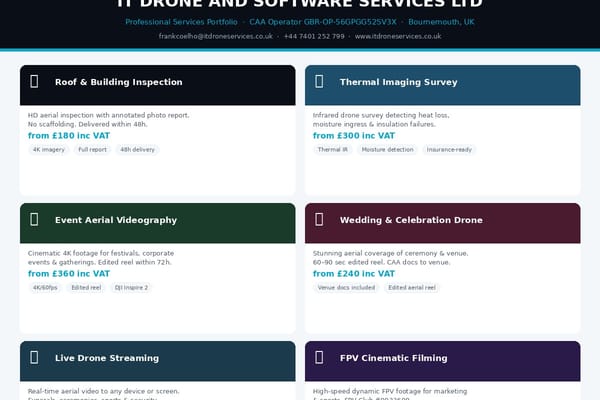
Task: Click 'HD aerial inspection with annotated photo report' description
Action: 108,115
